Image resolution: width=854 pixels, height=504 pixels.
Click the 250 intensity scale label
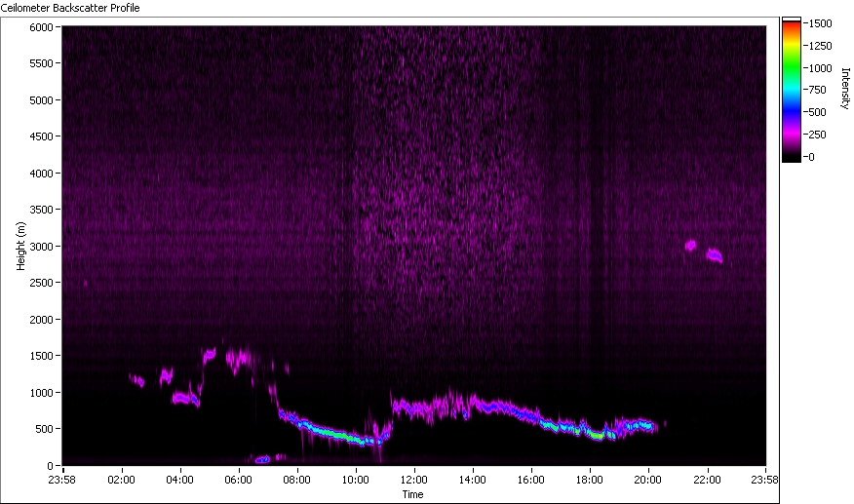(818, 135)
